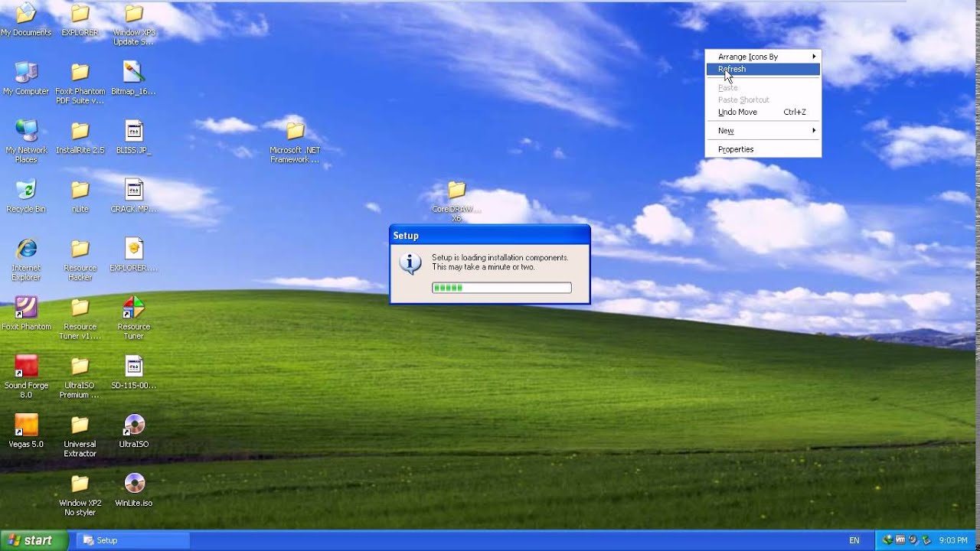Select the Internet Explorer desktop shortcut

pos(26,249)
